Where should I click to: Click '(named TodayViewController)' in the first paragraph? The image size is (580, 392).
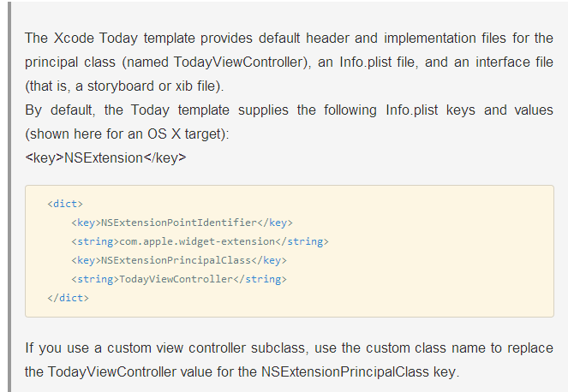208,62
